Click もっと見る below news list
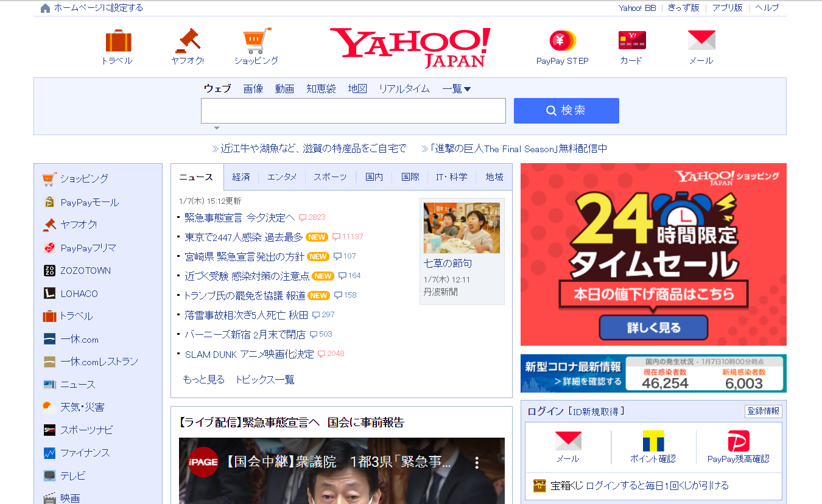 [x=204, y=379]
